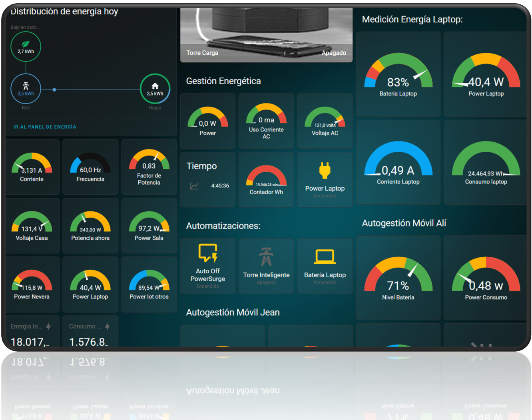Open the Power Consumo 0,48 W gauge
The image size is (532, 420).
(486, 278)
